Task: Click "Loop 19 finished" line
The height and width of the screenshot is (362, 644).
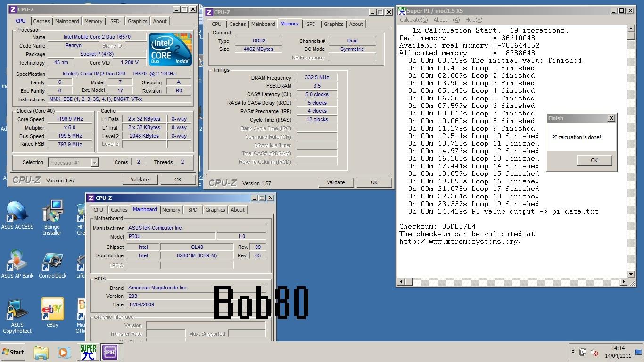Action: [474, 204]
